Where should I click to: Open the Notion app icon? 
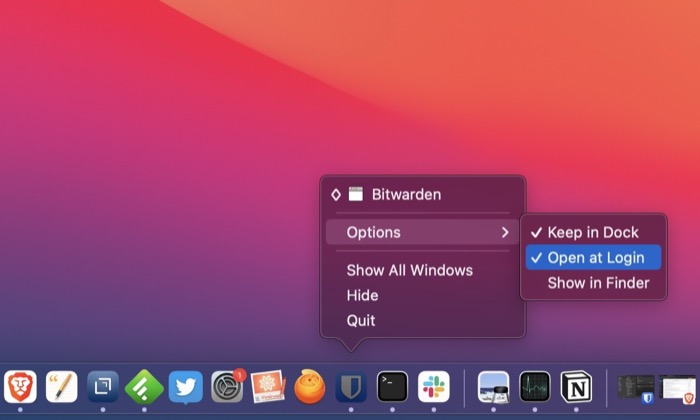click(x=576, y=386)
